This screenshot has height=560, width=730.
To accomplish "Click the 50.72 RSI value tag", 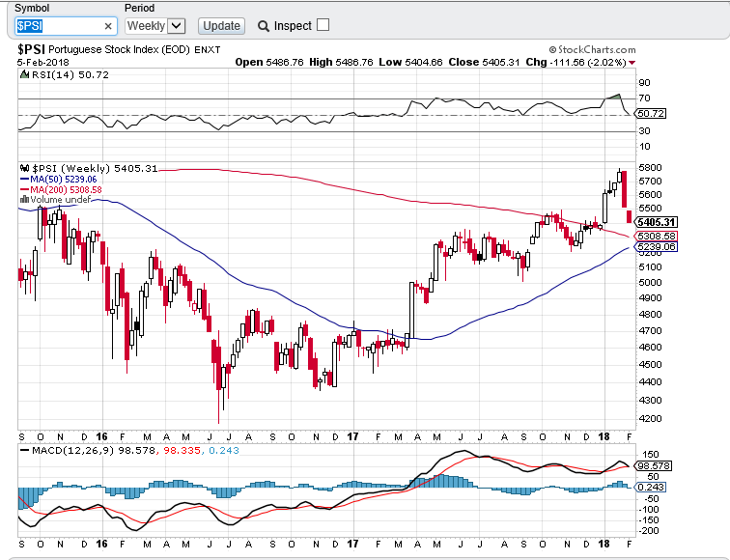I will (x=651, y=113).
